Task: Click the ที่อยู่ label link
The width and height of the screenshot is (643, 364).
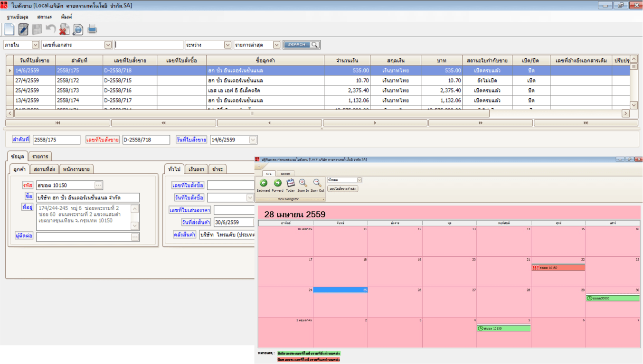Action: 28,207
